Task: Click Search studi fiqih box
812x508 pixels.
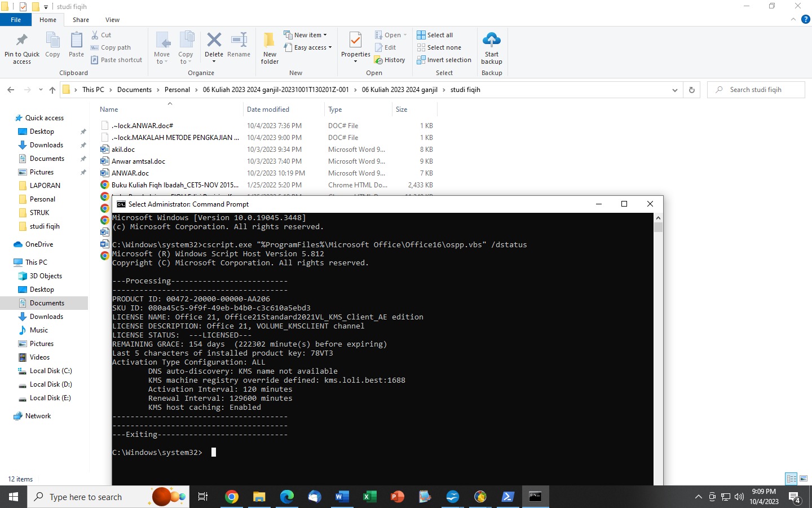Action: pos(756,90)
